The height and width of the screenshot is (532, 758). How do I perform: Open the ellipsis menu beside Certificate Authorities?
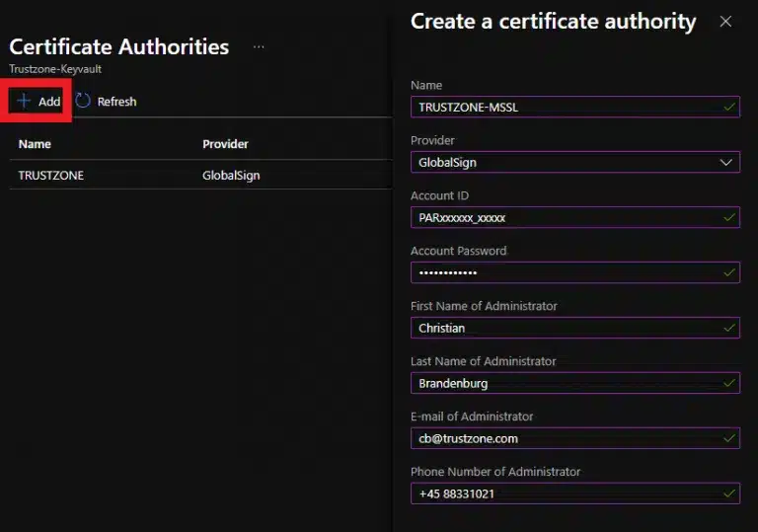click(x=259, y=47)
